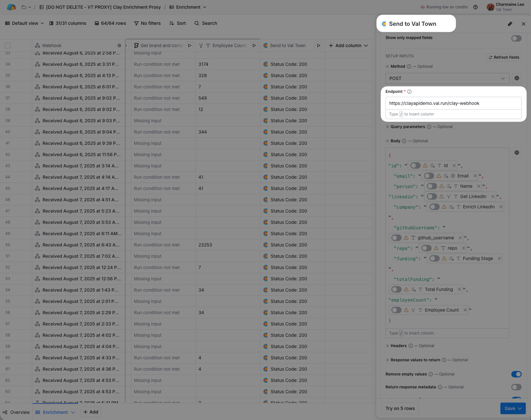Open the 64/64 rows menu

(110, 23)
